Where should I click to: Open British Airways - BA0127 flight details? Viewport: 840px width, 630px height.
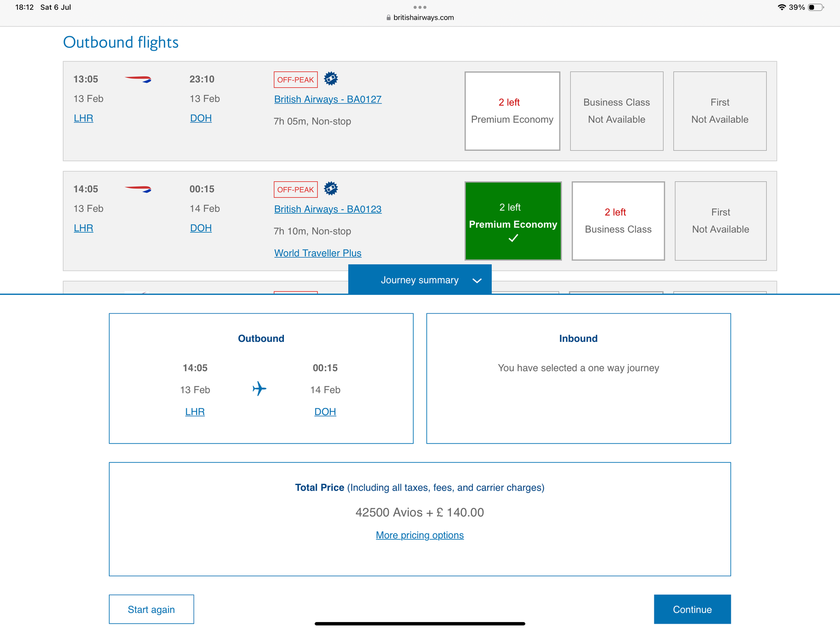click(x=328, y=100)
